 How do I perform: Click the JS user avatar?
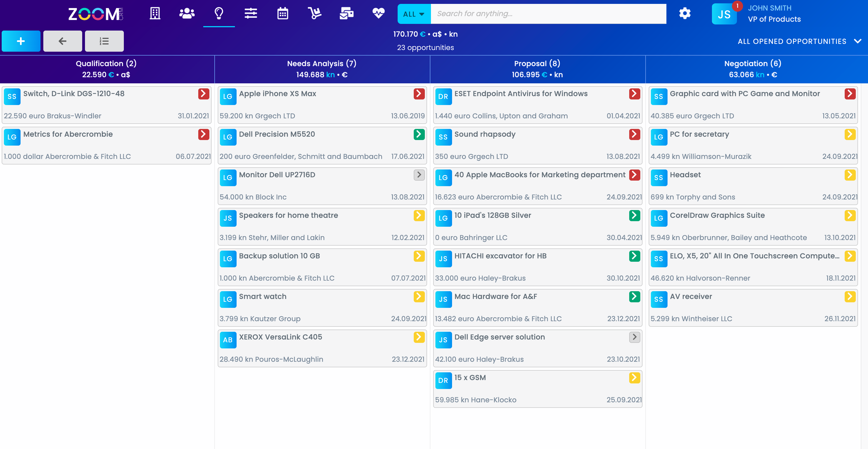tap(724, 14)
